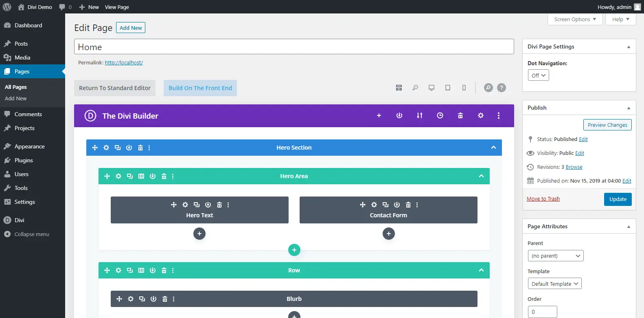
Task: Open the Parent page dropdown
Action: [x=556, y=256]
